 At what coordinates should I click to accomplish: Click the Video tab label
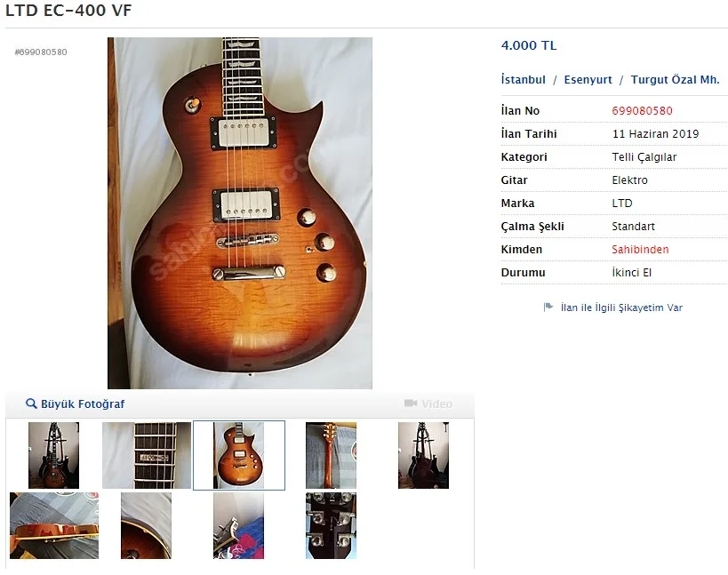tap(437, 403)
